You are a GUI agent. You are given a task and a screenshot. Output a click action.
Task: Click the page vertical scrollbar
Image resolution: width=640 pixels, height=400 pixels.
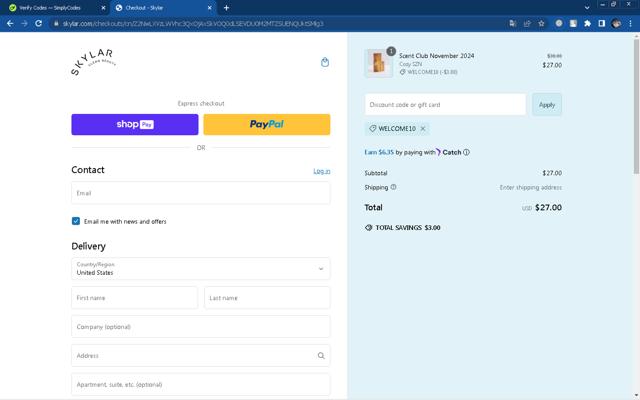coord(636,106)
